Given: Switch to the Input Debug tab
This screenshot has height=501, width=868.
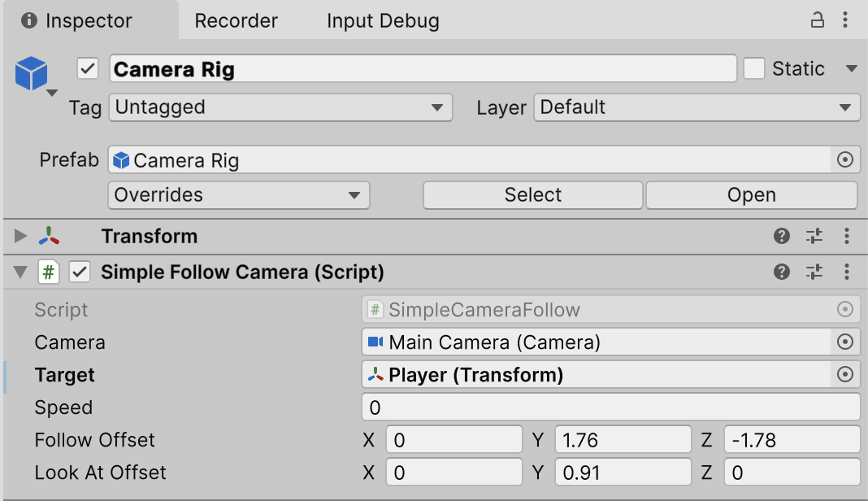Looking at the screenshot, I should pyautogui.click(x=383, y=21).
